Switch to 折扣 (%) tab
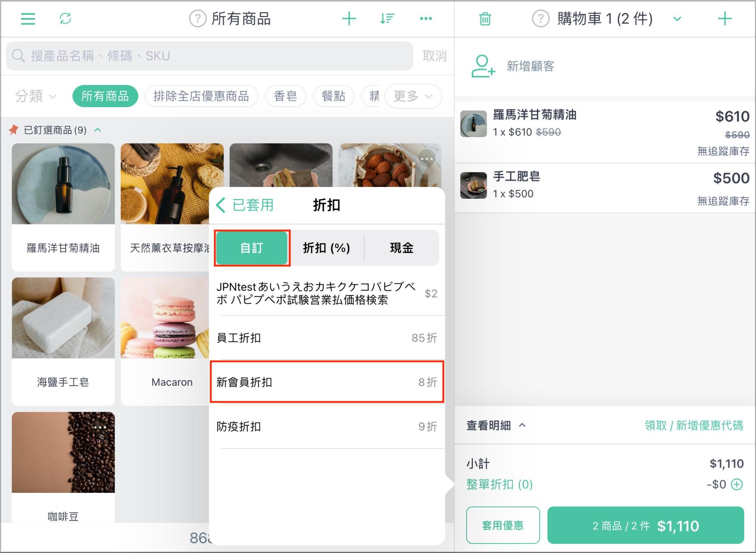 tap(326, 248)
